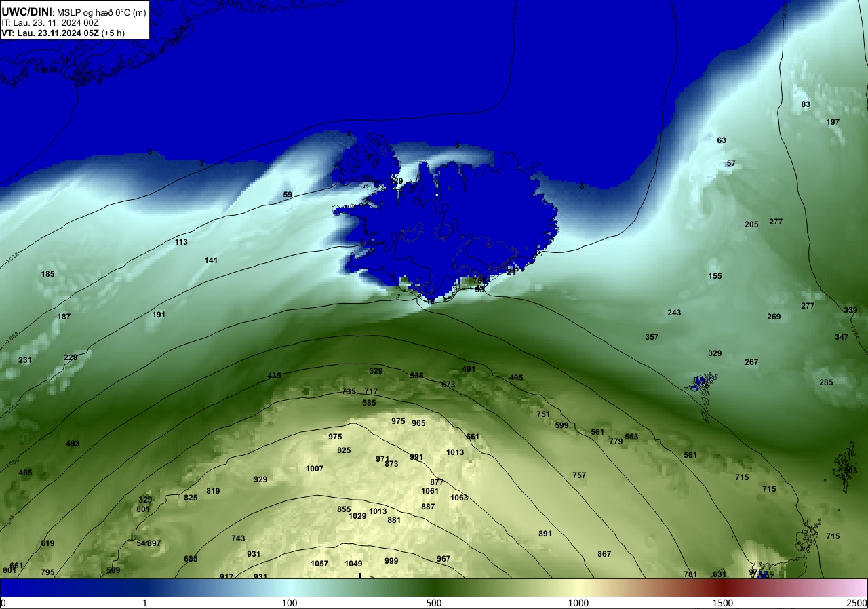Click the map value 1061
868x609 pixels.
coord(430,491)
